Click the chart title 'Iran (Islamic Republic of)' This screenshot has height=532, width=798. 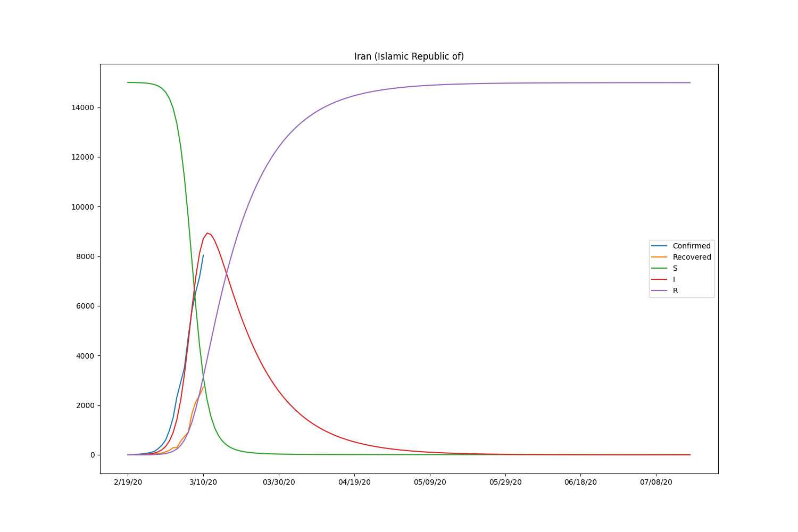409,56
